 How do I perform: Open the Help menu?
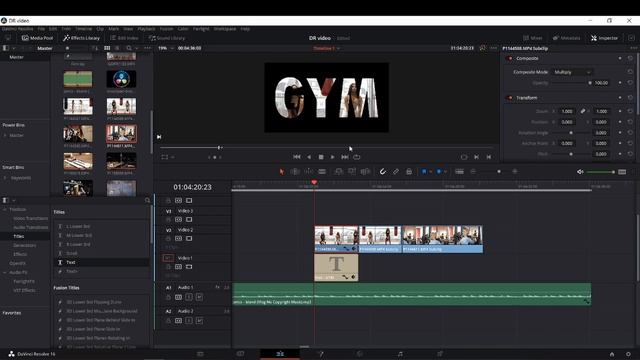point(245,29)
